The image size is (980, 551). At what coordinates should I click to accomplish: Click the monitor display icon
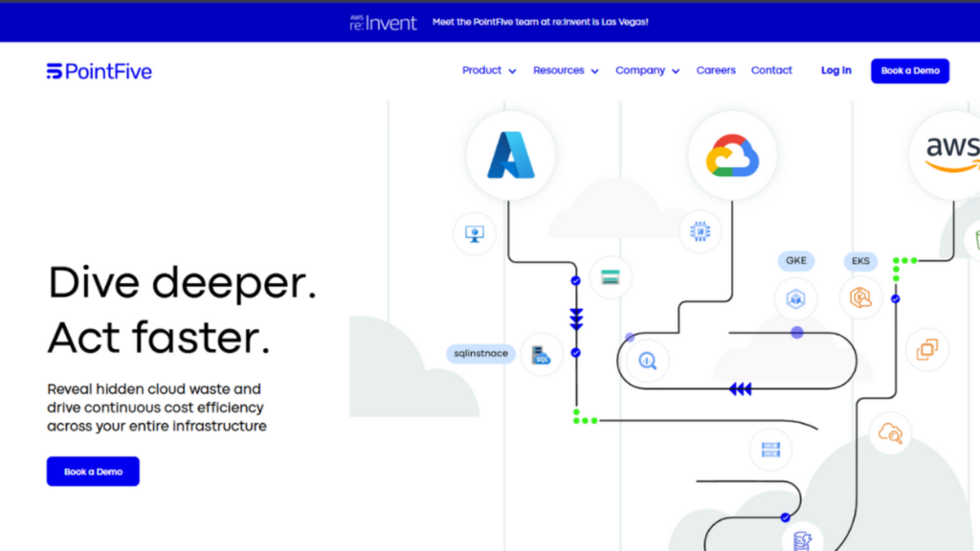[x=474, y=233]
